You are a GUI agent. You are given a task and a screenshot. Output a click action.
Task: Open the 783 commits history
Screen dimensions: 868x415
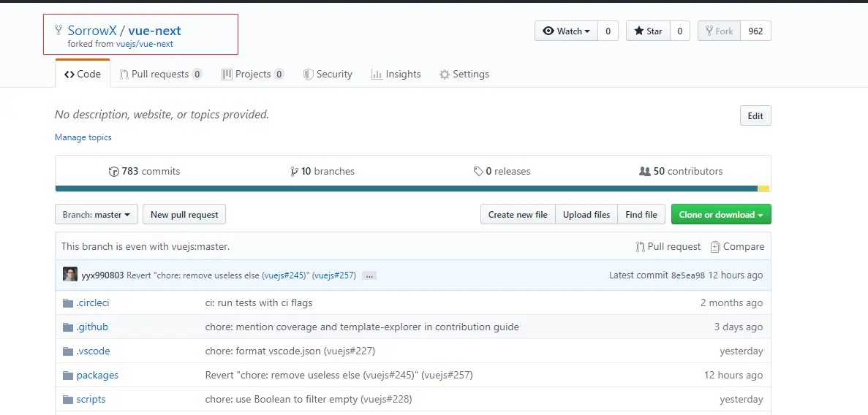(145, 171)
